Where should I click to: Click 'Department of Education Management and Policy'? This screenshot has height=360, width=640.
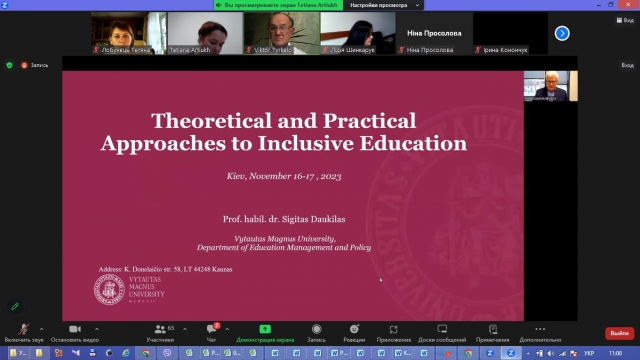click(284, 247)
